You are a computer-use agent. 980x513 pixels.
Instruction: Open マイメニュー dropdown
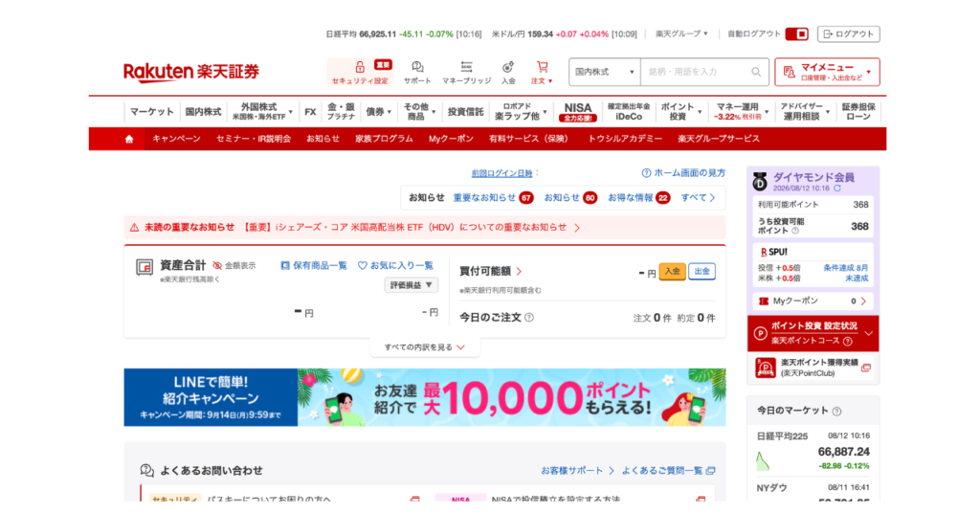[827, 72]
